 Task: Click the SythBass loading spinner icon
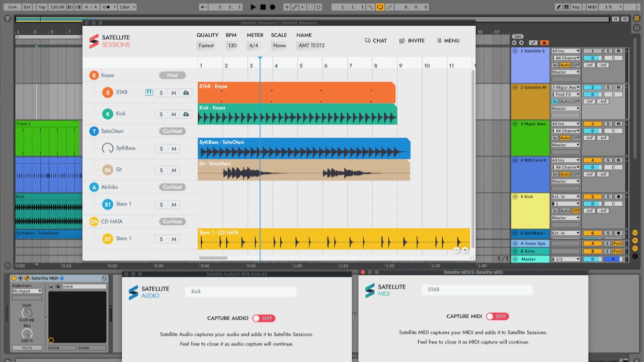pos(108,148)
